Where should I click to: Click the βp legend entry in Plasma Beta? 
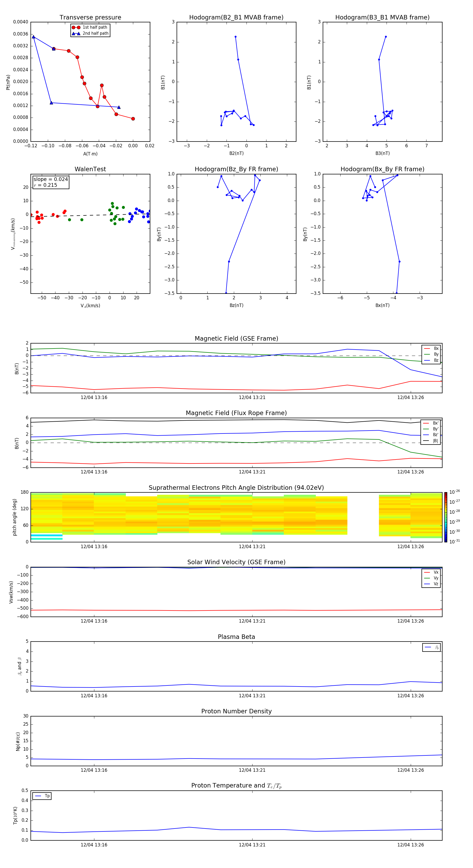pyautogui.click(x=431, y=647)
